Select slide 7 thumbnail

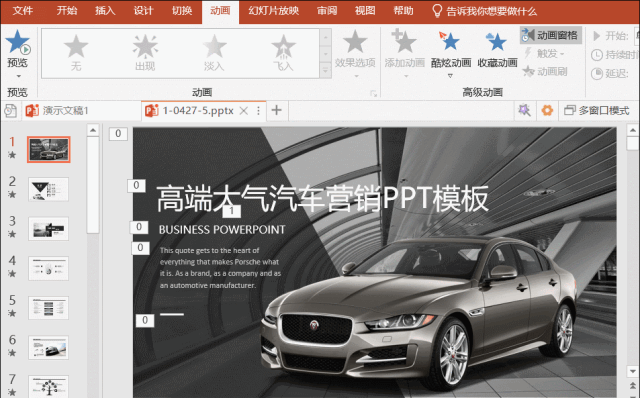point(49,386)
